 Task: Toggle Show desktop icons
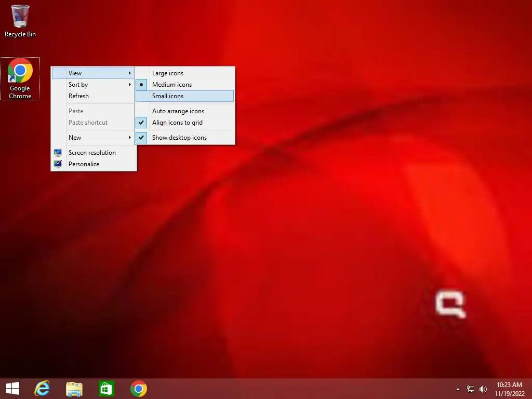(x=184, y=137)
